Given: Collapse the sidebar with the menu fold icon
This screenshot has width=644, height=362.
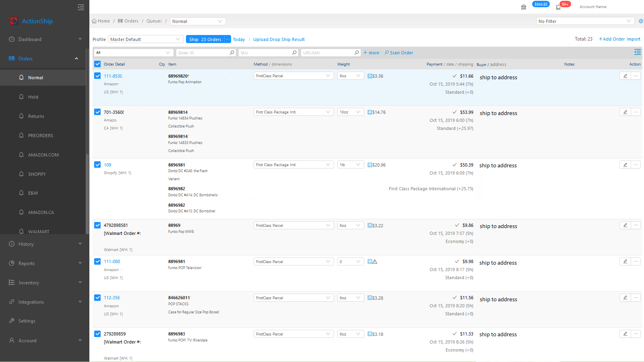Looking at the screenshot, I should tap(81, 7).
